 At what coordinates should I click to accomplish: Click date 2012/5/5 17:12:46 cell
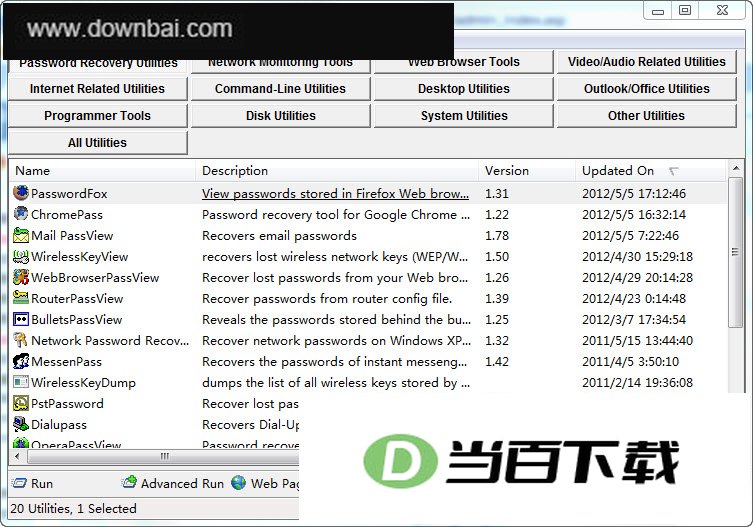point(634,194)
